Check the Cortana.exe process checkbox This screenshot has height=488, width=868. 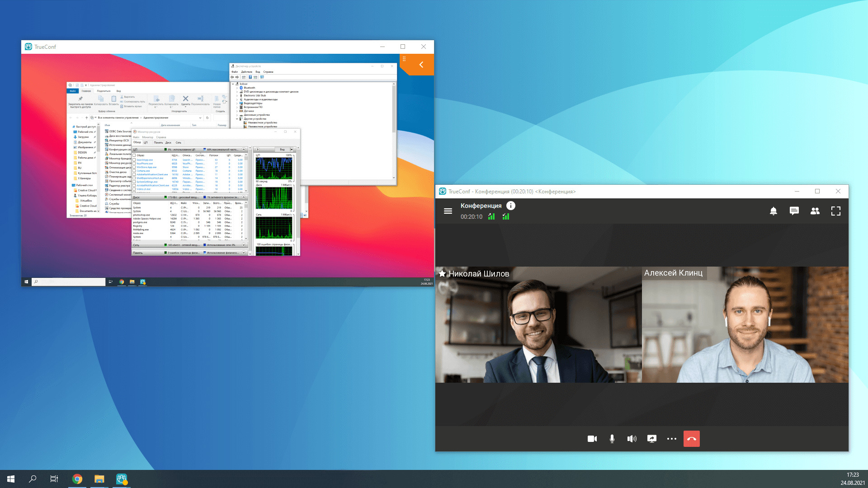[x=134, y=171]
